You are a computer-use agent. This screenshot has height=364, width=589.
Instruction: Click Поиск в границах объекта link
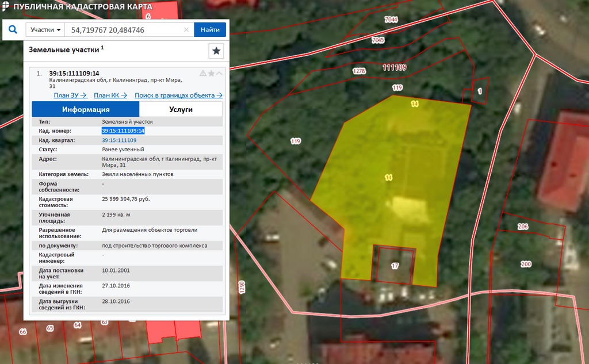(178, 95)
